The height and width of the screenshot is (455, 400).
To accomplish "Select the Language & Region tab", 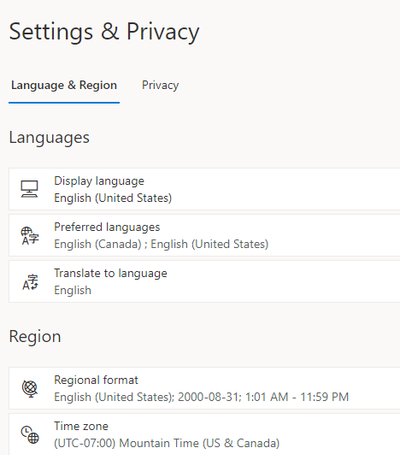I will [x=64, y=85].
